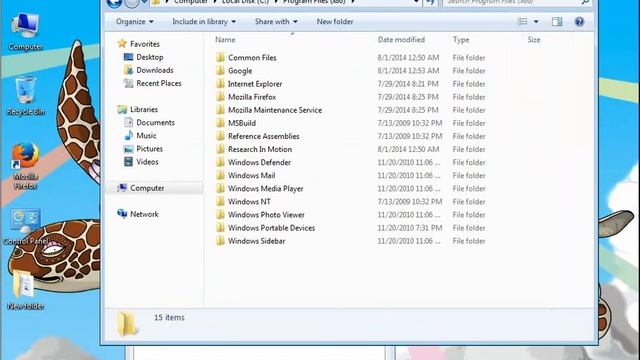Select the Windows Photo Viewer folder
The width and height of the screenshot is (640, 360).
[x=266, y=214]
